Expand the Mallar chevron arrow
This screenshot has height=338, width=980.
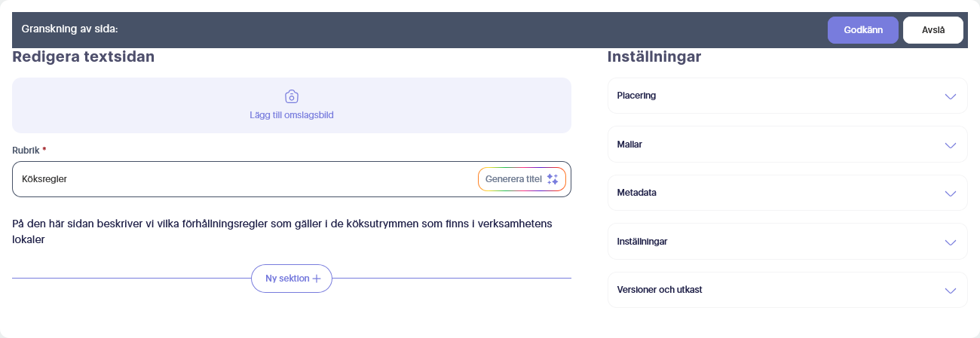click(950, 145)
